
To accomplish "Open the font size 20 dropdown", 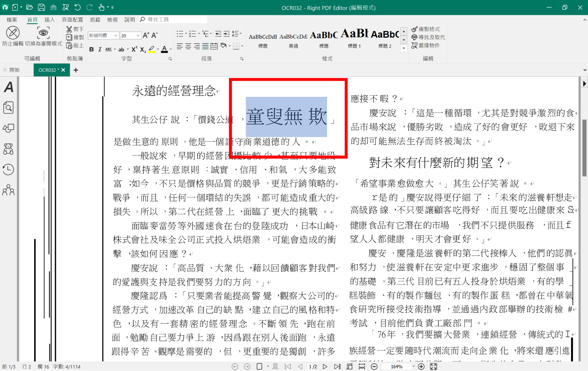I will click(138, 36).
